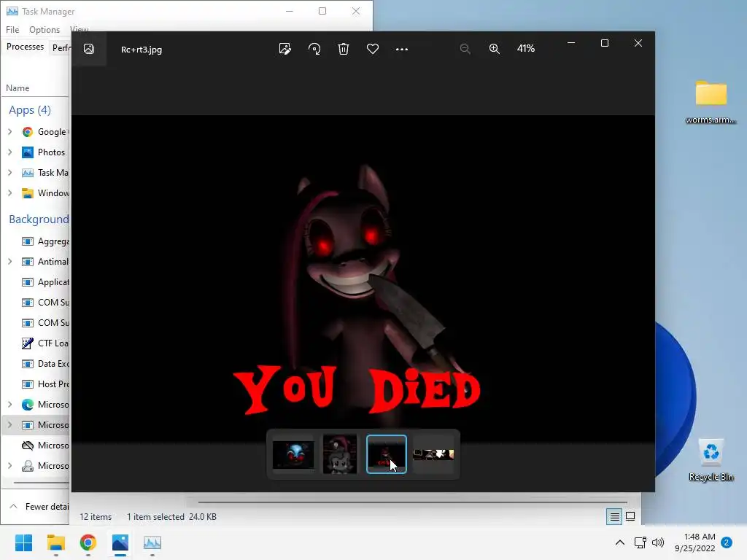Expand the Windows Explorer process entry
Image resolution: width=747 pixels, height=560 pixels.
[9, 192]
